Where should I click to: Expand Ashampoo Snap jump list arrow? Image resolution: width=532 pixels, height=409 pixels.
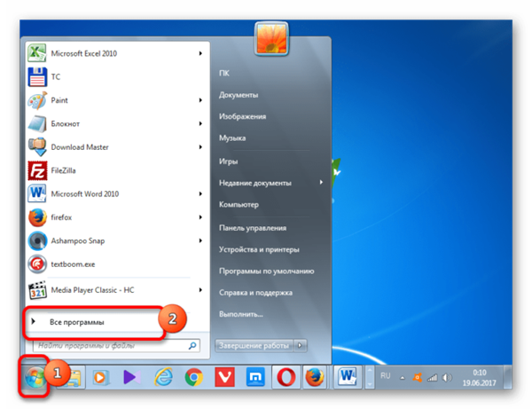tap(200, 240)
